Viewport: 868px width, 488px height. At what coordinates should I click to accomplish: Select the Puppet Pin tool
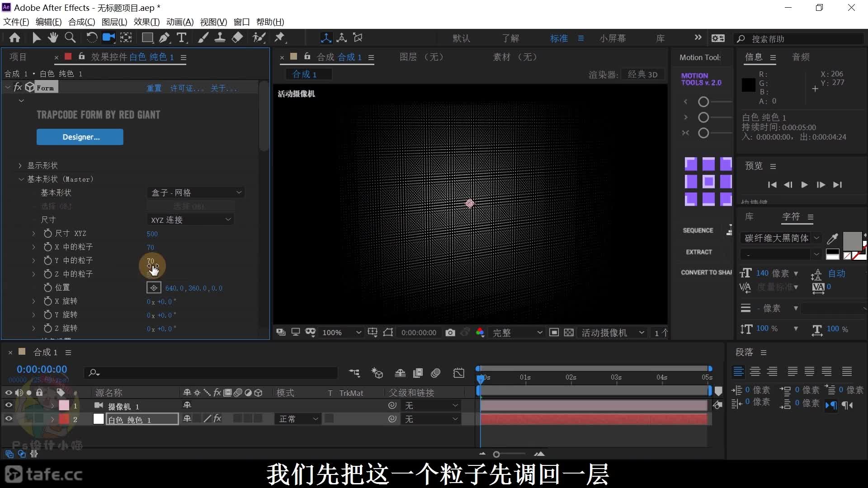pos(280,38)
